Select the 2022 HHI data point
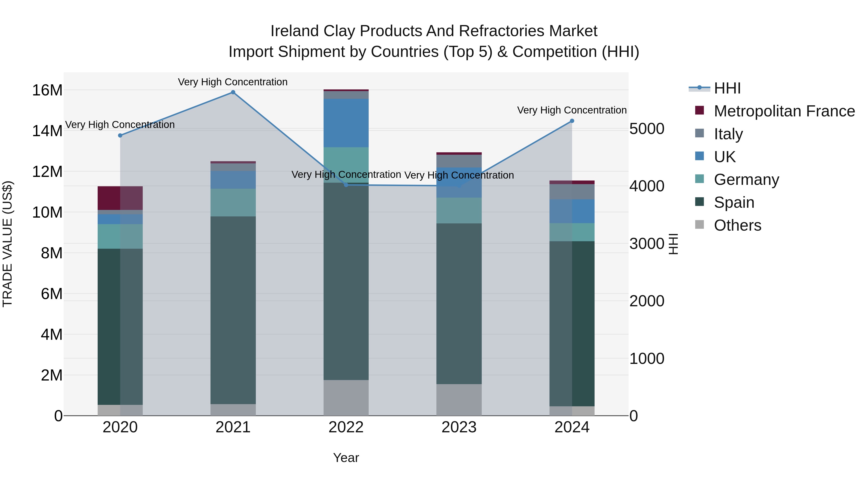Screen dimensions: 868x488 346,185
